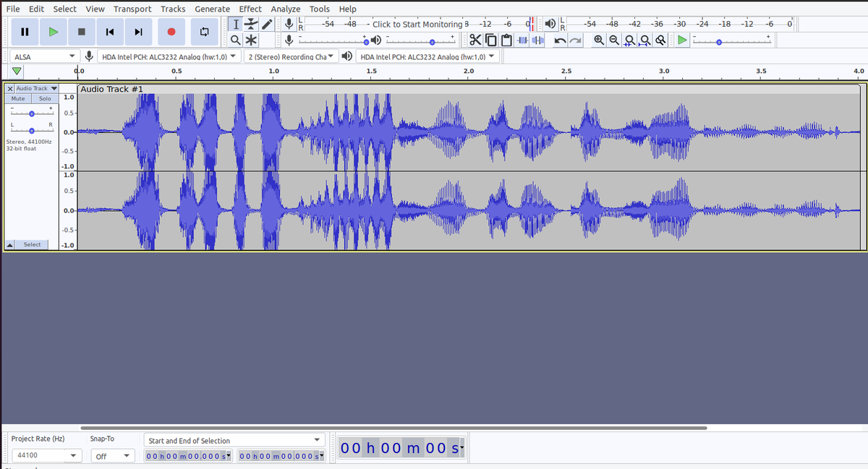Click the track Select button

point(33,244)
